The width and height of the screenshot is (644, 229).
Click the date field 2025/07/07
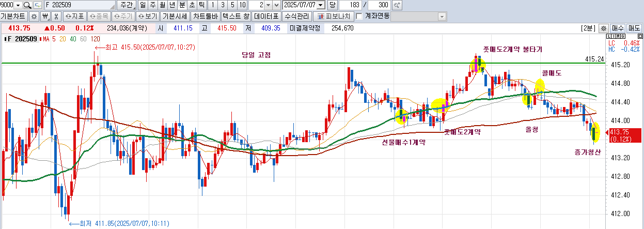[300, 5]
